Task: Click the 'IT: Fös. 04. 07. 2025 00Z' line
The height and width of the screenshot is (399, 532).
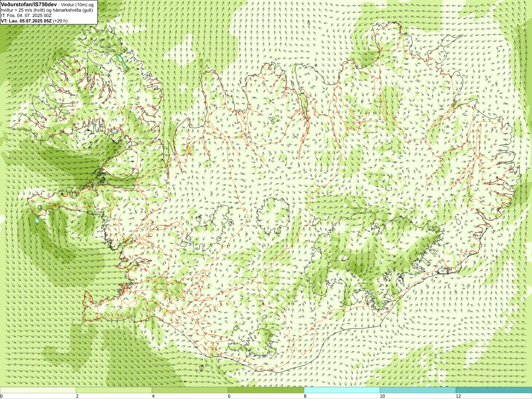Action: click(x=26, y=15)
